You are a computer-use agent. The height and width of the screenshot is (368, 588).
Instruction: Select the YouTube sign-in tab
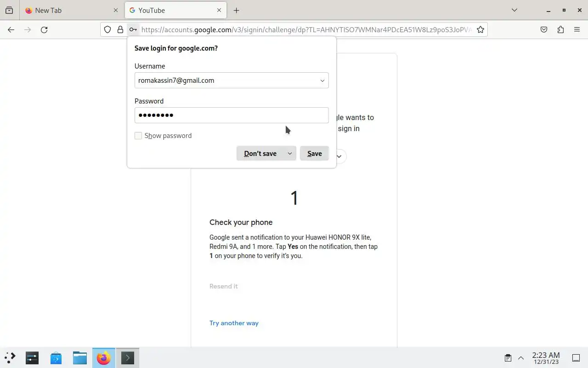175,10
